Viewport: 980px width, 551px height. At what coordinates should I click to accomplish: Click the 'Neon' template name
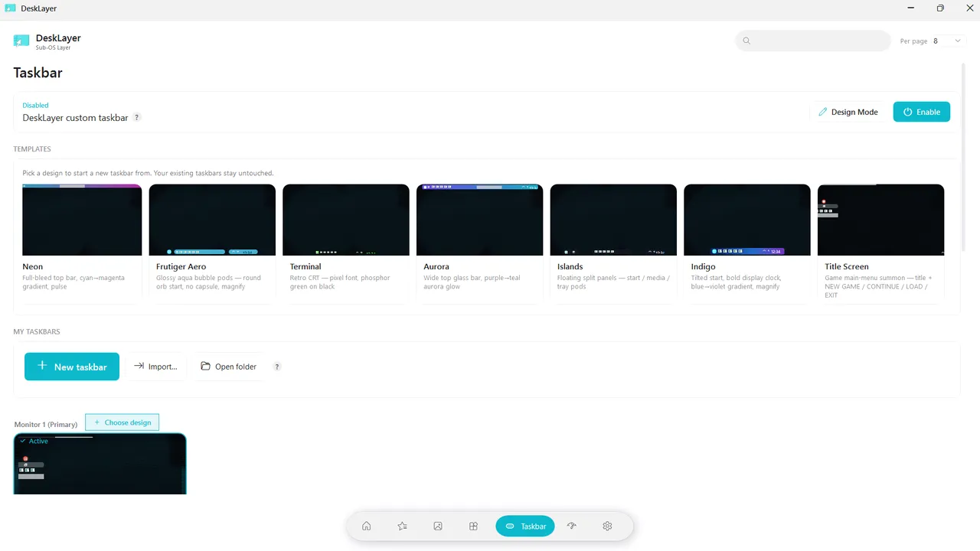point(33,266)
